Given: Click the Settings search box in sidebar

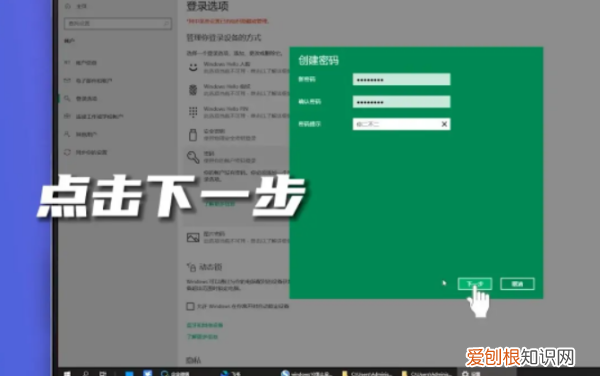Looking at the screenshot, I should pyautogui.click(x=117, y=24).
